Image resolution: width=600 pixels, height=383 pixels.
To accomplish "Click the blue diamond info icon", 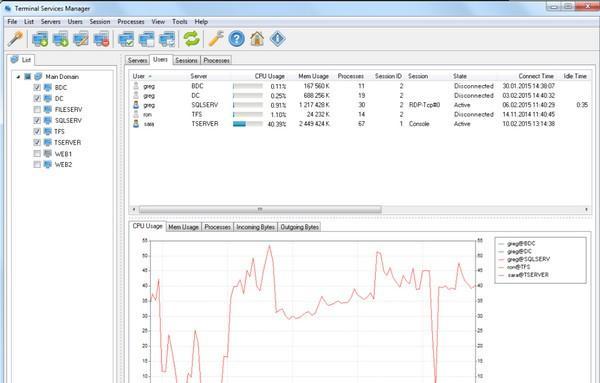I will [277, 39].
